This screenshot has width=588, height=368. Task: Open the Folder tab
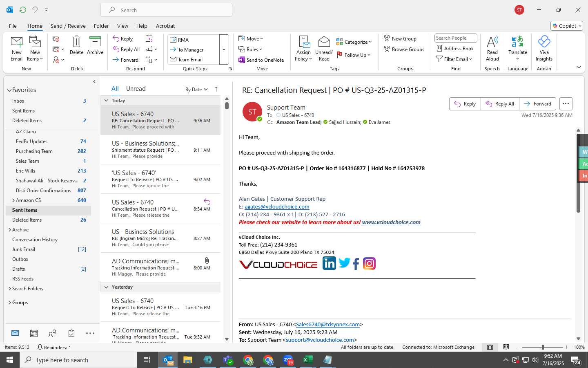click(101, 26)
